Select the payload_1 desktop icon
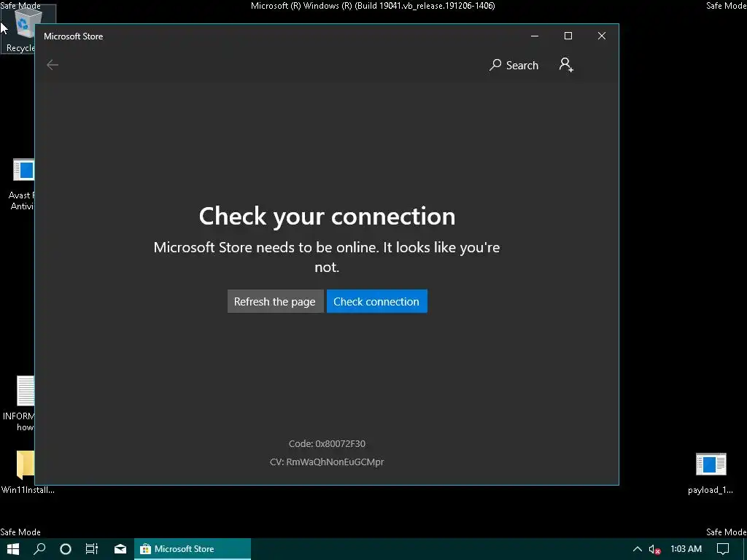 (x=711, y=473)
